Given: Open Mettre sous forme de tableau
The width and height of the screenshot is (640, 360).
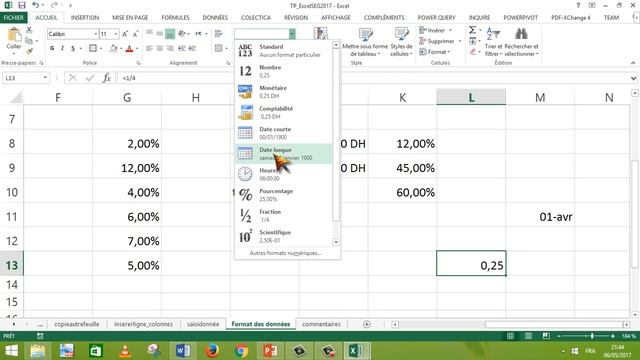Looking at the screenshot, I should pyautogui.click(x=365, y=42).
